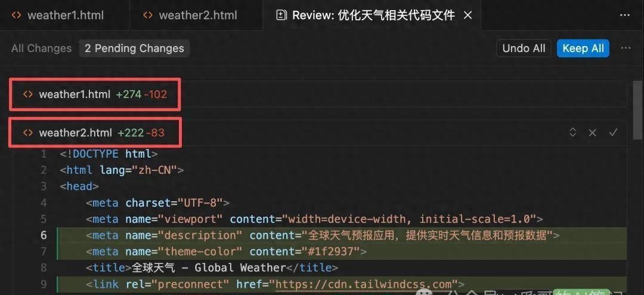Switch to the weather1.html editor tab

coord(64,15)
